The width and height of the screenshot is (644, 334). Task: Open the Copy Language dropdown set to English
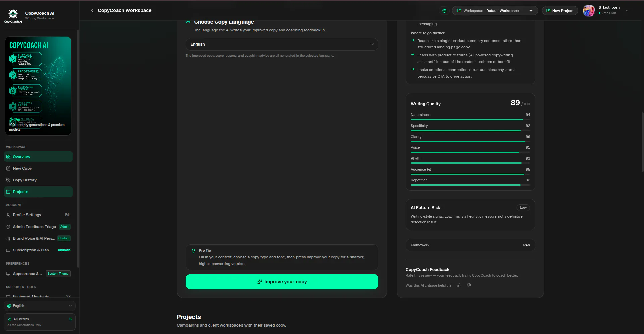click(282, 44)
